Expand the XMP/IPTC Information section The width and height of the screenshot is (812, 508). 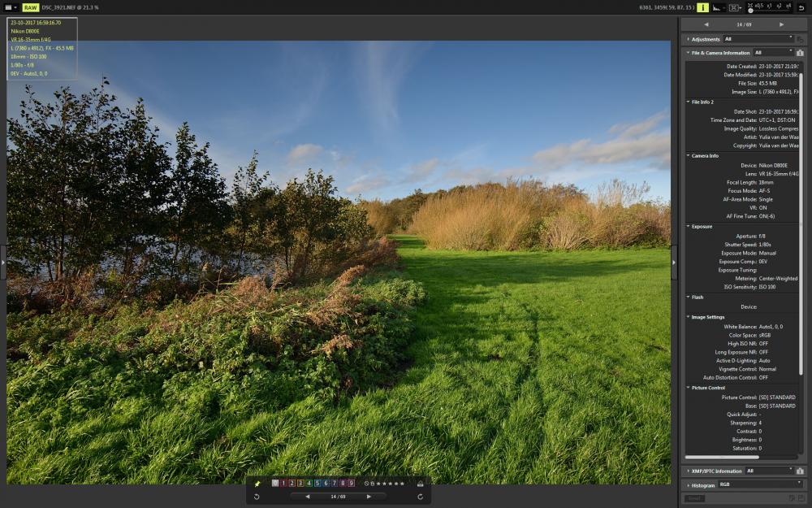pyautogui.click(x=689, y=471)
